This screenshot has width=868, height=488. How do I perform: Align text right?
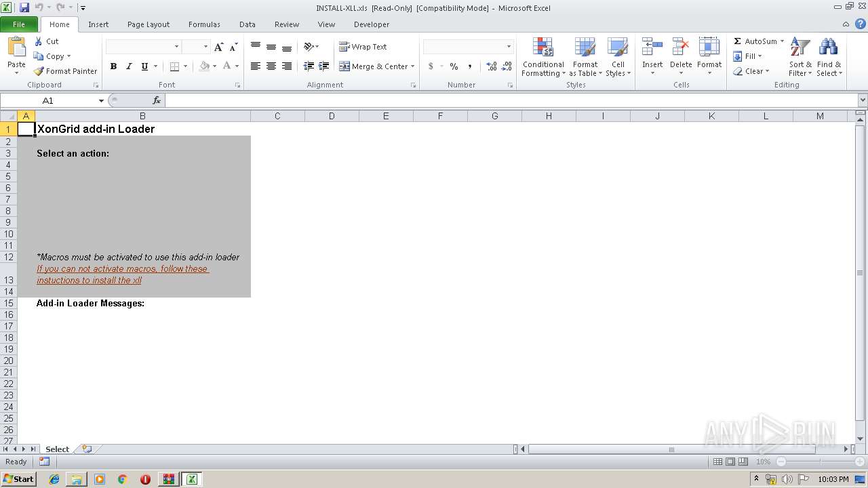point(287,66)
